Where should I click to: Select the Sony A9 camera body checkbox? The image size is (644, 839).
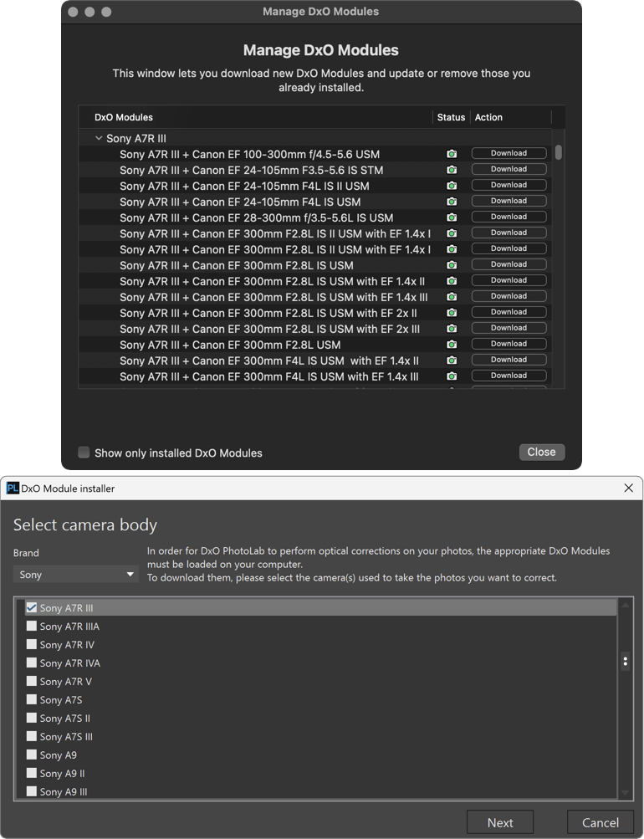point(32,755)
